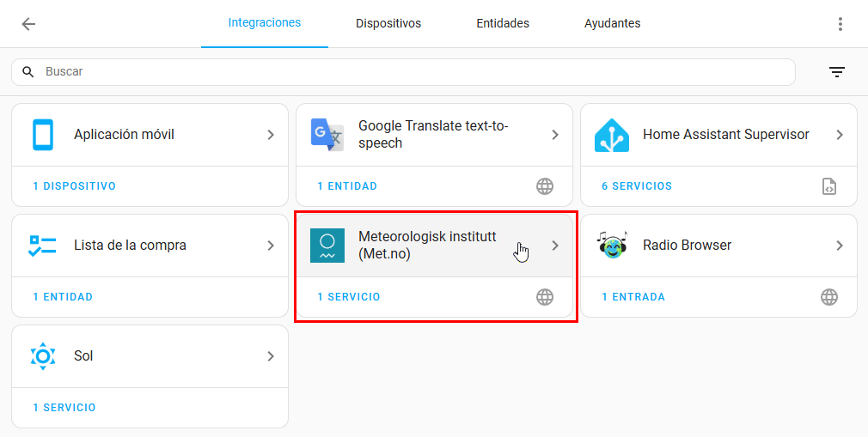Expand the Radio Browser chevron
This screenshot has height=437, width=868.
tap(840, 246)
